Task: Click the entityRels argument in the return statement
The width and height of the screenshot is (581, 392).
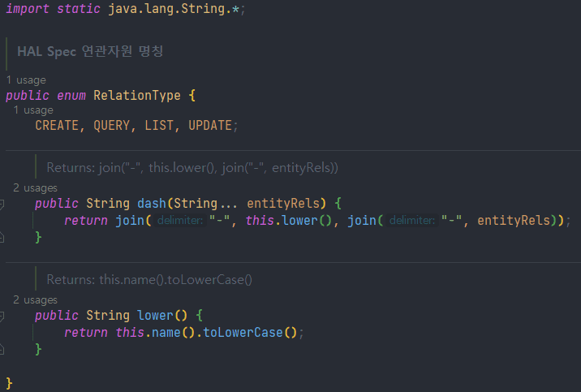Action: (514, 221)
